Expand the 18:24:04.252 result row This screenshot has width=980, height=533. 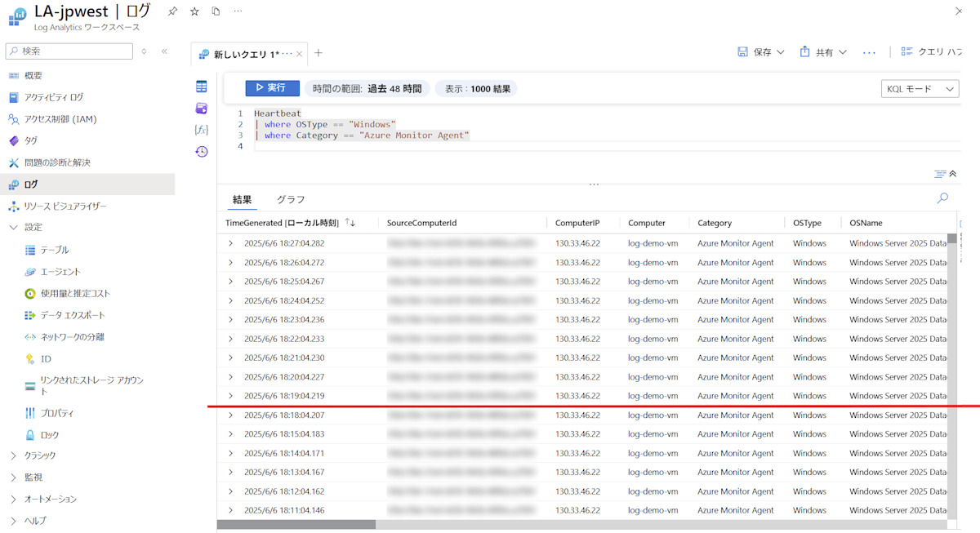click(230, 300)
